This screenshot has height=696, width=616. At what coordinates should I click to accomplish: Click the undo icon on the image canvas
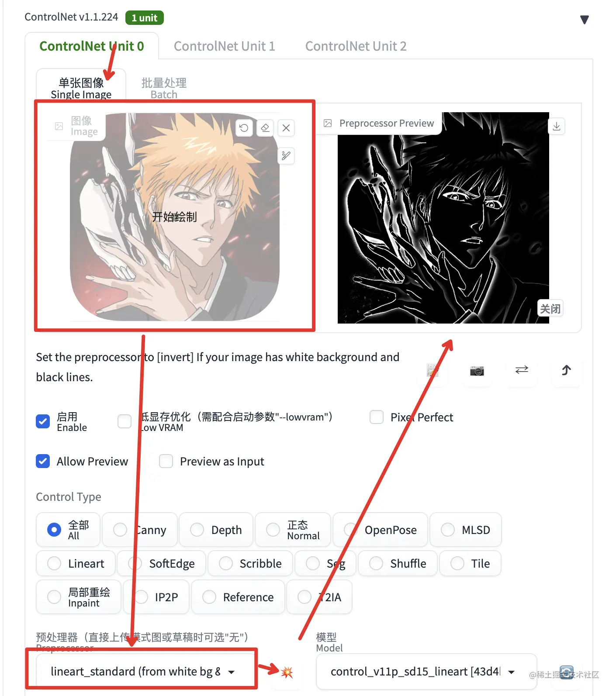tap(244, 128)
